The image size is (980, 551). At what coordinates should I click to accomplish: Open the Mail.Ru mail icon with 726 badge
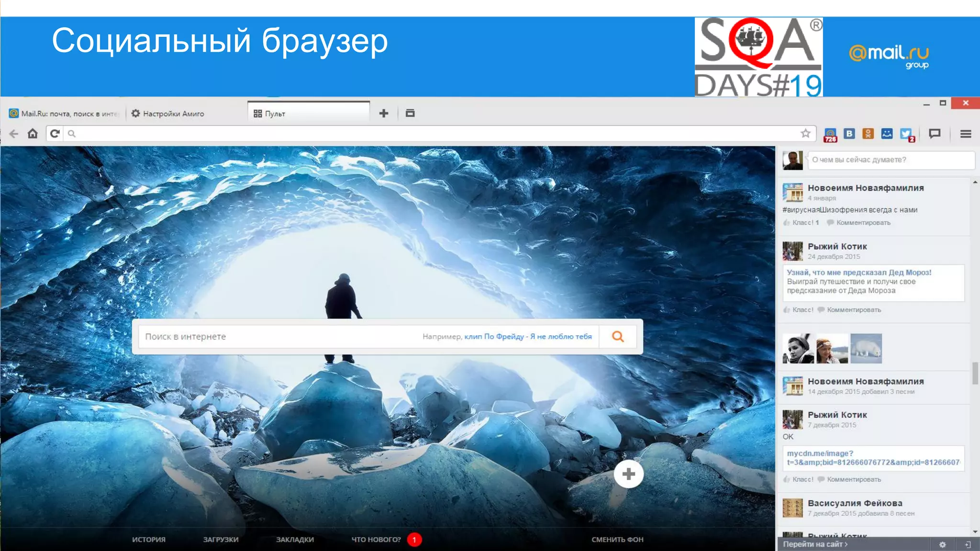(x=830, y=134)
